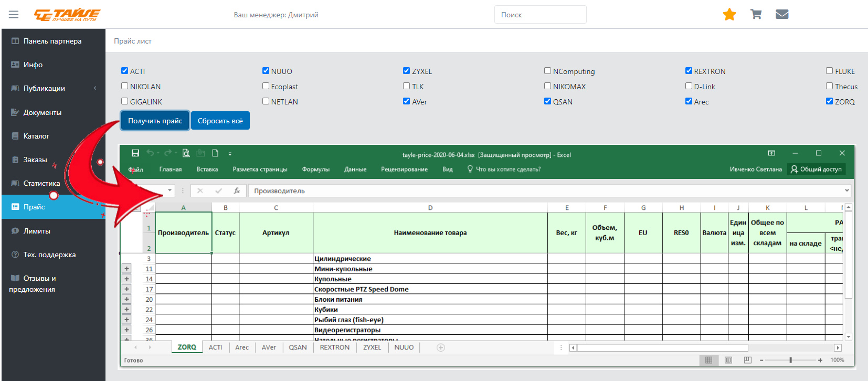Click the Undo arrow in Excel's quick access toolbar
The width and height of the screenshot is (868, 381).
(x=150, y=153)
